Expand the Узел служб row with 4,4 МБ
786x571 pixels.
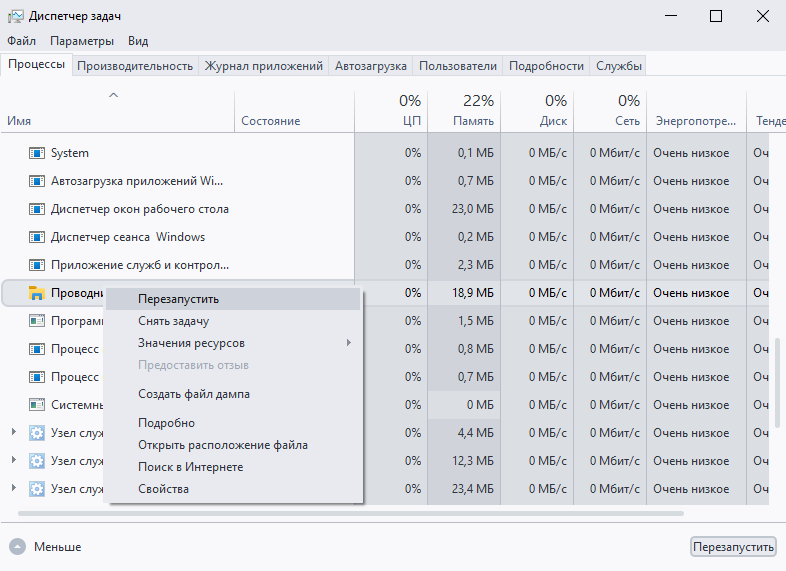(14, 432)
